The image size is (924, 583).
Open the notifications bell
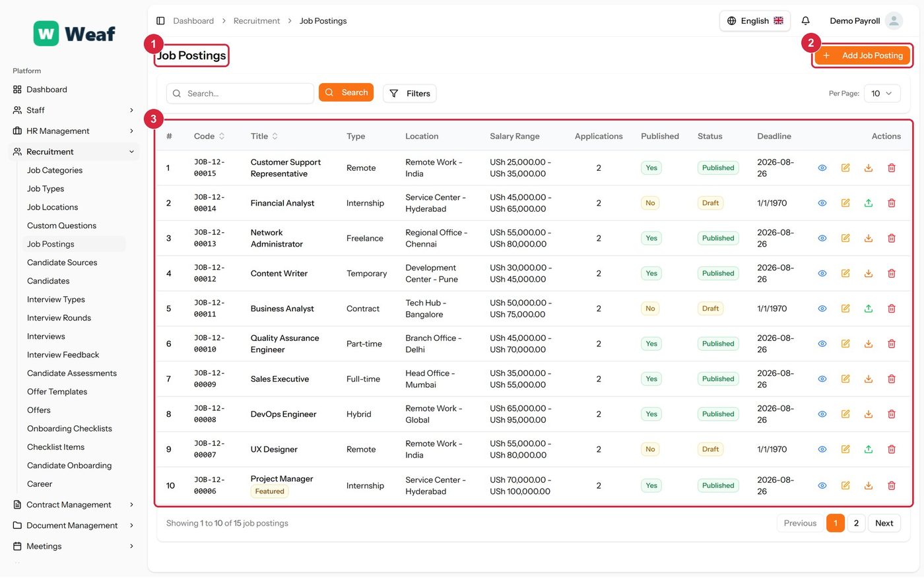pos(805,21)
